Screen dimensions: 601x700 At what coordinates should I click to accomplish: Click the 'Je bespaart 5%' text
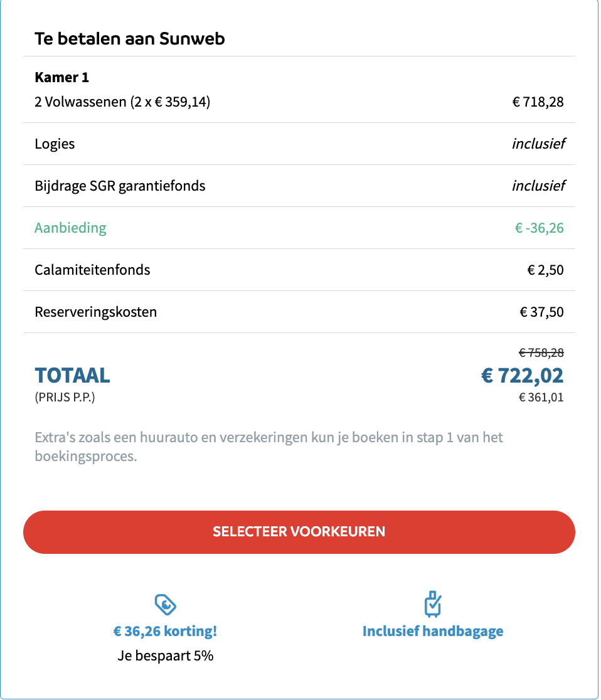point(165,656)
